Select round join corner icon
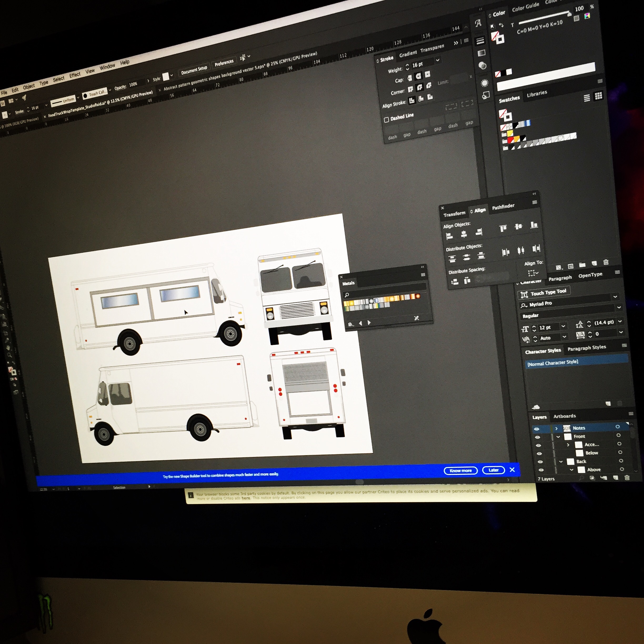644x644 pixels. [x=420, y=87]
